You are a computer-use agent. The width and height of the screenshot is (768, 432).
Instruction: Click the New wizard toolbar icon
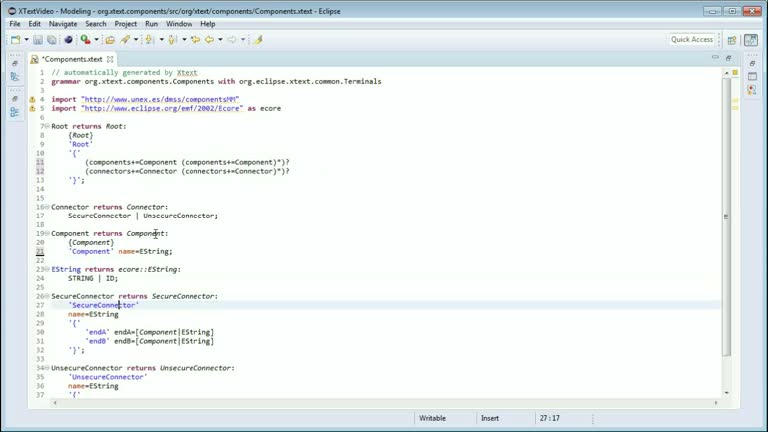point(16,40)
